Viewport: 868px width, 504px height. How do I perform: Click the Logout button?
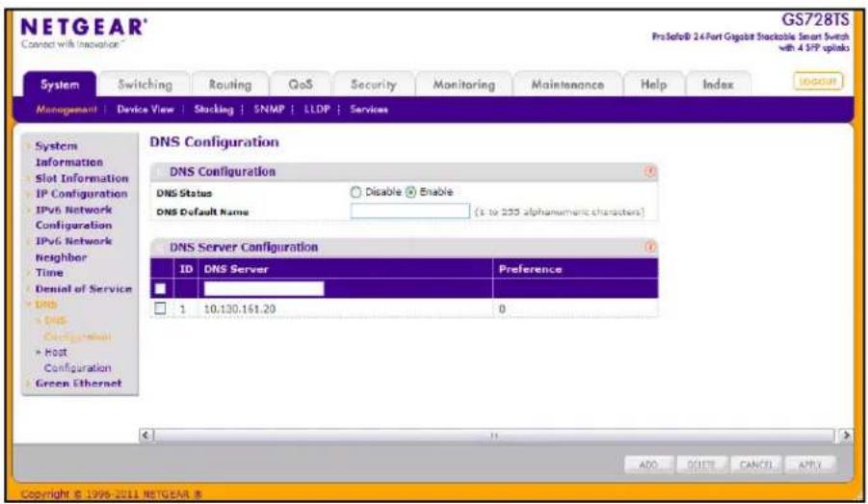818,81
